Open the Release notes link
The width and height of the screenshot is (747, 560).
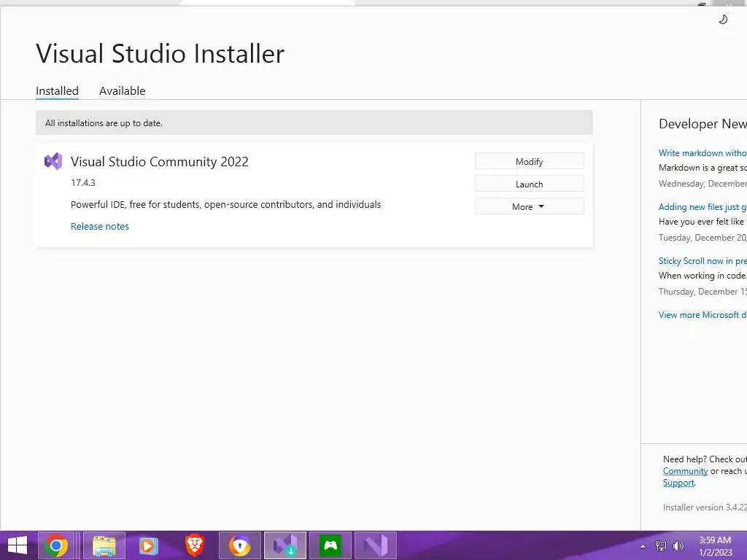coord(99,226)
